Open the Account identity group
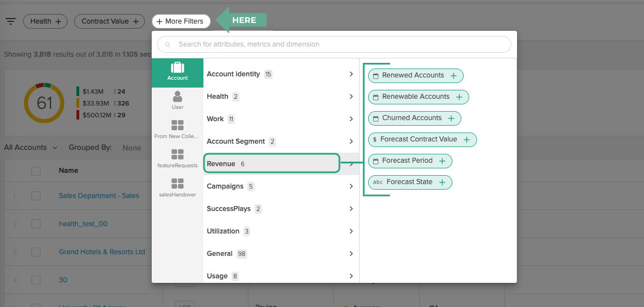Image resolution: width=644 pixels, height=307 pixels. click(281, 74)
